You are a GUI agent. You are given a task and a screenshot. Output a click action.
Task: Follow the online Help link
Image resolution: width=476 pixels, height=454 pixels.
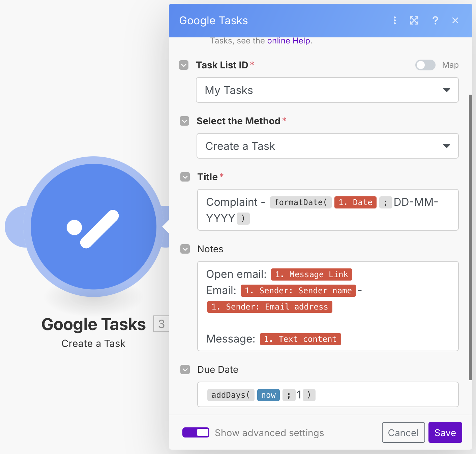click(289, 41)
